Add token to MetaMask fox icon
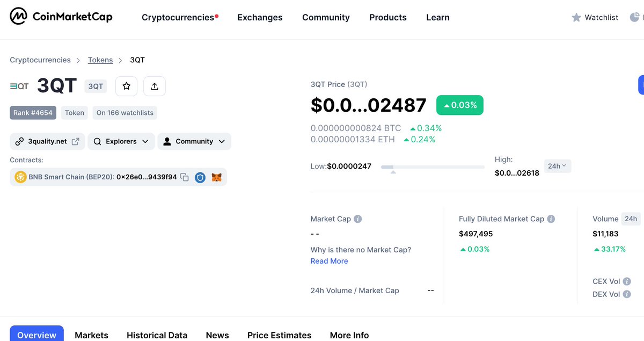The height and width of the screenshot is (341, 644). (216, 177)
